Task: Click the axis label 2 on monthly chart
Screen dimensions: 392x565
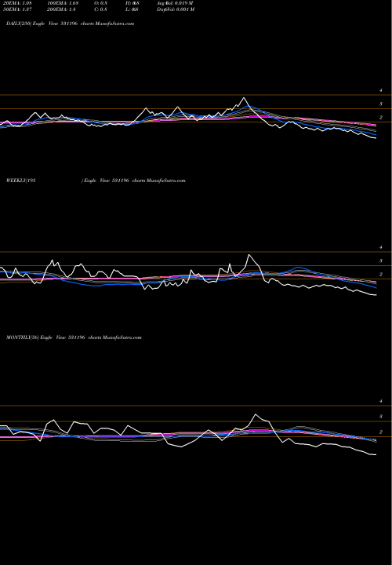Action: (381, 432)
